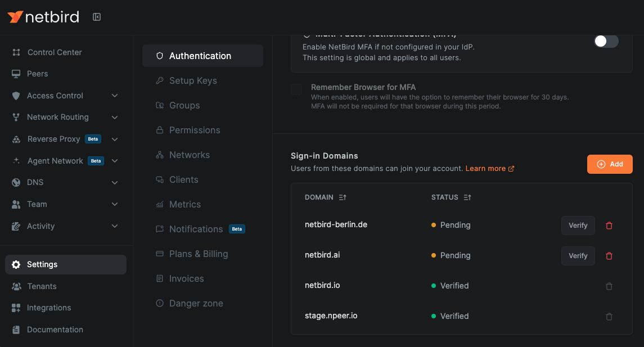
Task: Click the stage.npeer.io domain text
Action: click(x=331, y=316)
